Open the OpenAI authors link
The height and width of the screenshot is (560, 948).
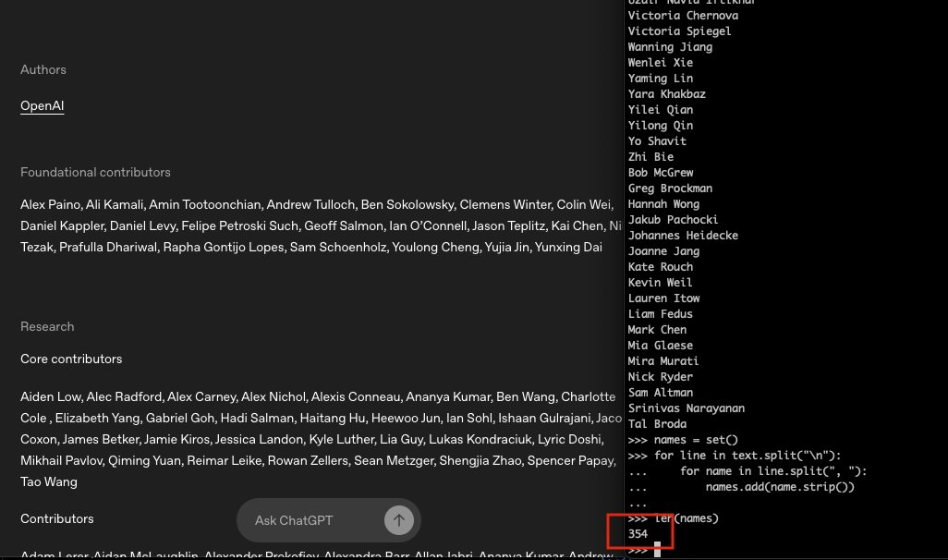(42, 106)
